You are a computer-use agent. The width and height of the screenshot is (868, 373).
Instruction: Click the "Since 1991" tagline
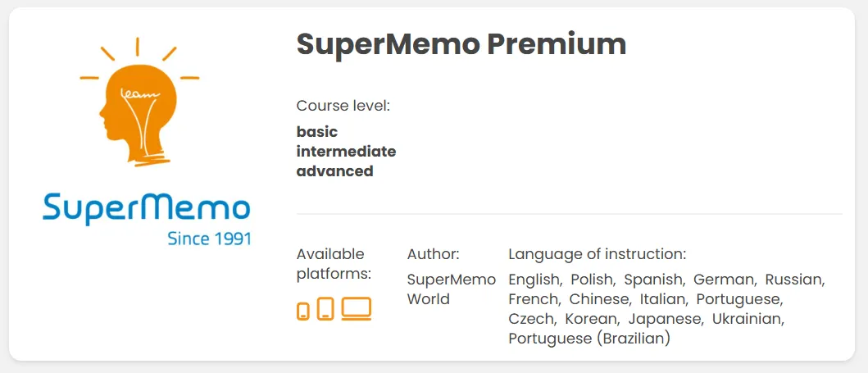coord(209,239)
